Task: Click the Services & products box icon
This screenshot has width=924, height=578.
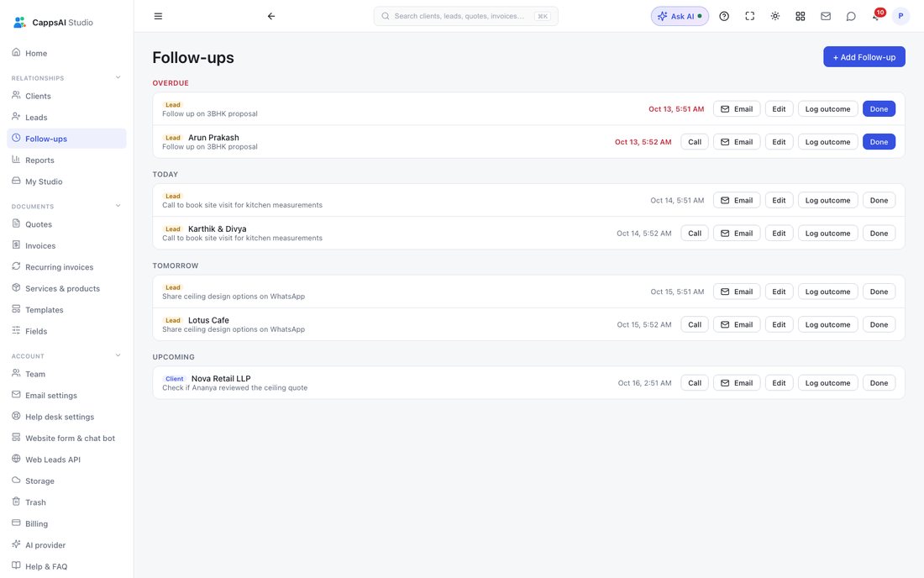Action: pos(16,287)
